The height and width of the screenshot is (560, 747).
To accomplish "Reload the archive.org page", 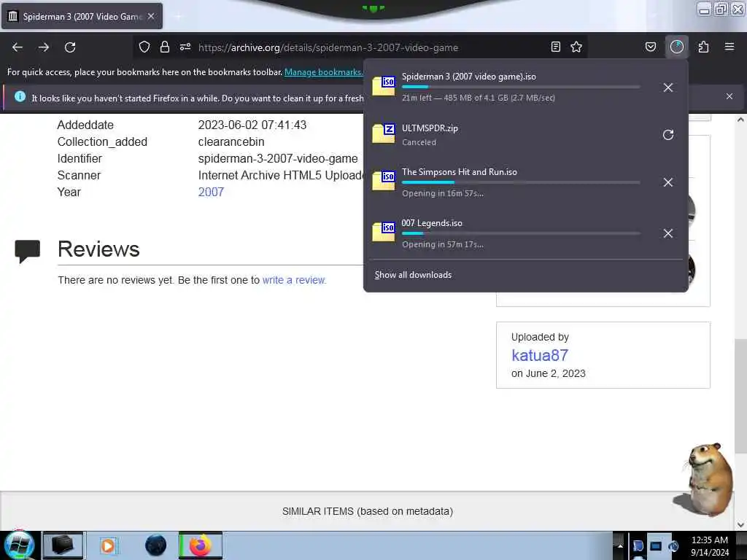I will click(x=70, y=47).
